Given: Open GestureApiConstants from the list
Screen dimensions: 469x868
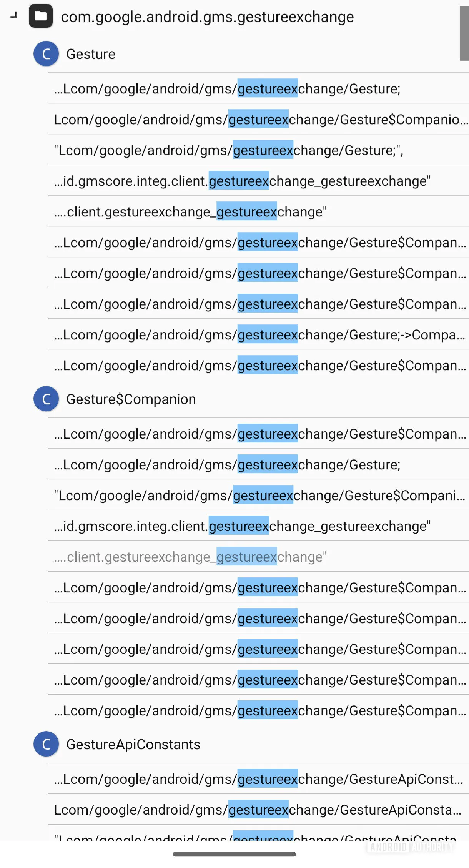Looking at the screenshot, I should (133, 744).
